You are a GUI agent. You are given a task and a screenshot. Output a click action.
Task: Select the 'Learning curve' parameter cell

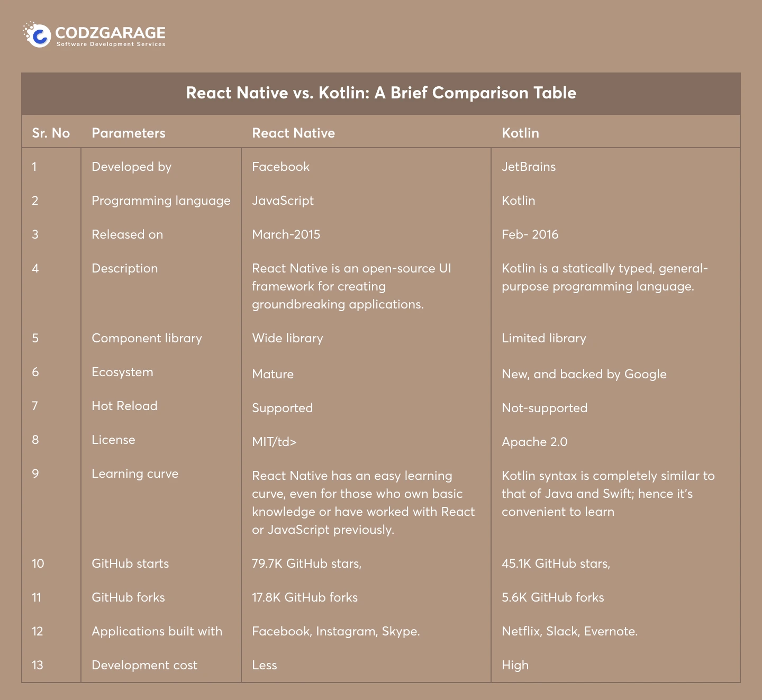(135, 474)
